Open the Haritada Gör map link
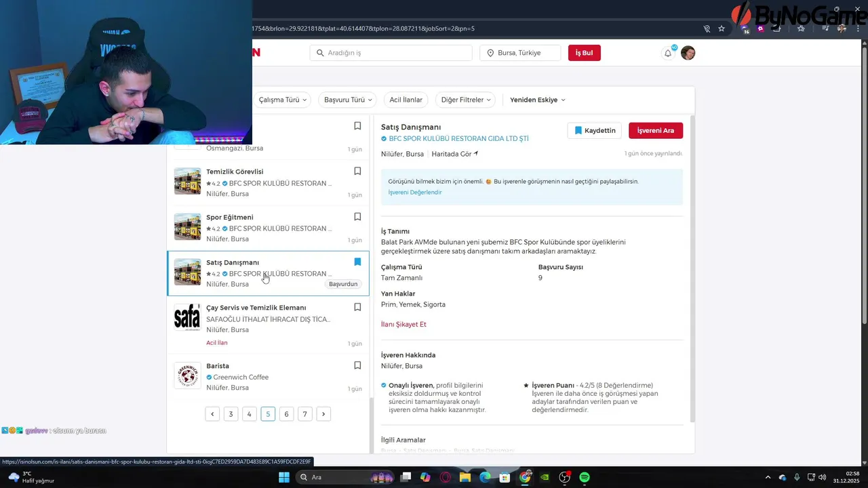This screenshot has width=868, height=488. click(x=455, y=154)
